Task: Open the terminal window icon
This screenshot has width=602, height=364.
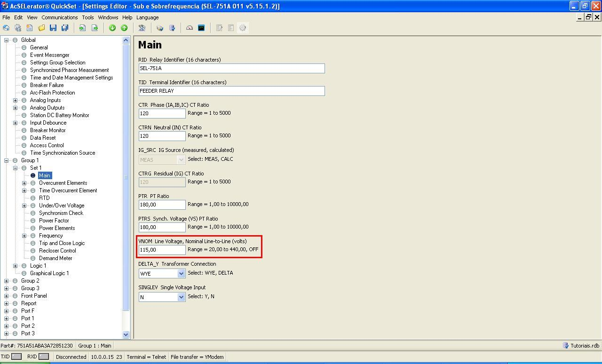Action: click(201, 28)
